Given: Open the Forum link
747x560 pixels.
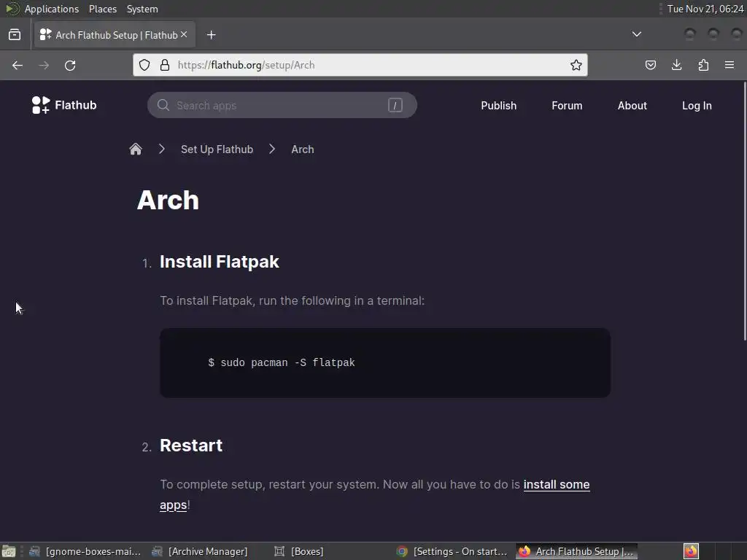Looking at the screenshot, I should pos(567,106).
